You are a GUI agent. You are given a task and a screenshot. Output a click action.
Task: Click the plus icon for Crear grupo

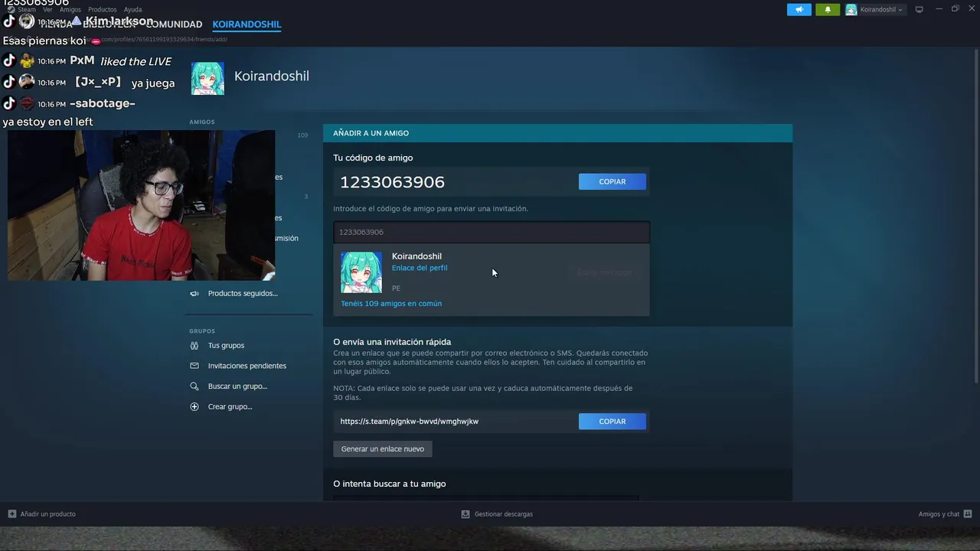click(194, 406)
